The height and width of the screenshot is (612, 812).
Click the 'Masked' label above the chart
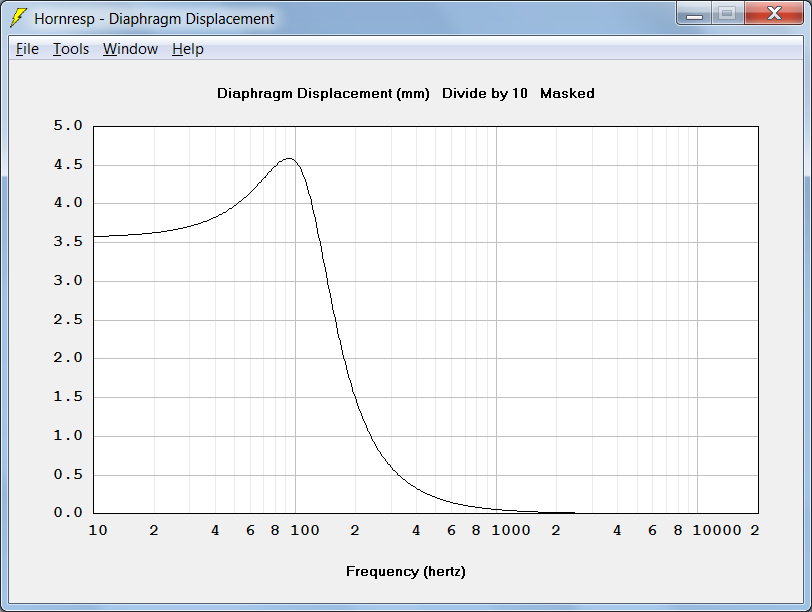click(567, 93)
